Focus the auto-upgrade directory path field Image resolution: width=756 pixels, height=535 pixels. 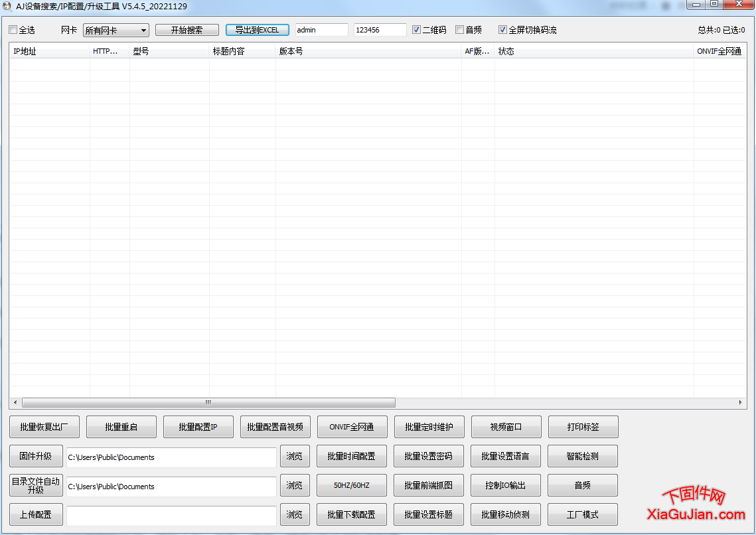pos(171,487)
